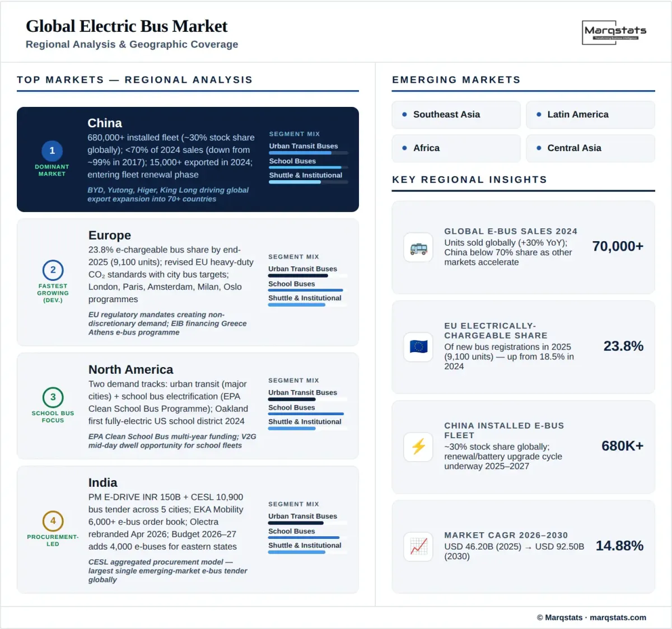Click the lightning bolt icon on China fleet card
The image size is (672, 629).
418,447
